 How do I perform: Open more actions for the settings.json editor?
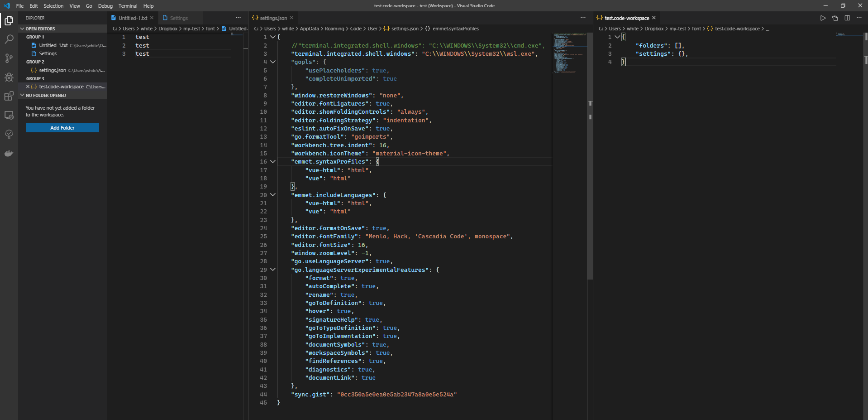pyautogui.click(x=582, y=18)
